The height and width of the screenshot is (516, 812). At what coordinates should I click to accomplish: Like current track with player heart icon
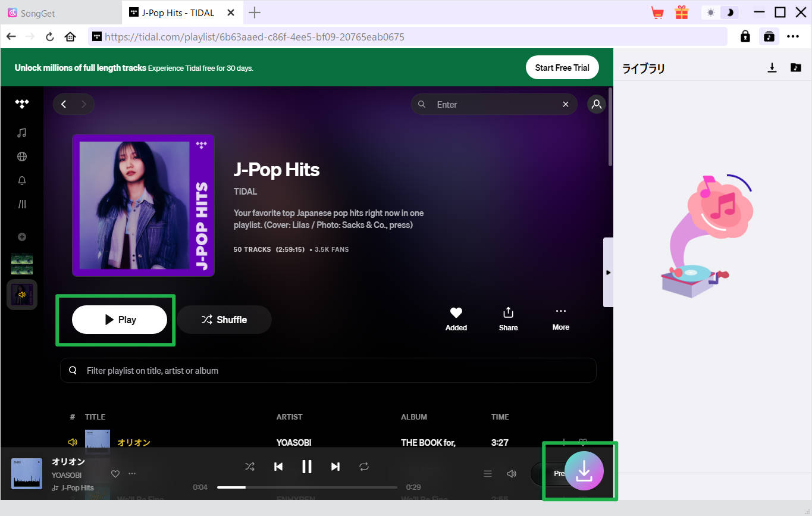(115, 474)
